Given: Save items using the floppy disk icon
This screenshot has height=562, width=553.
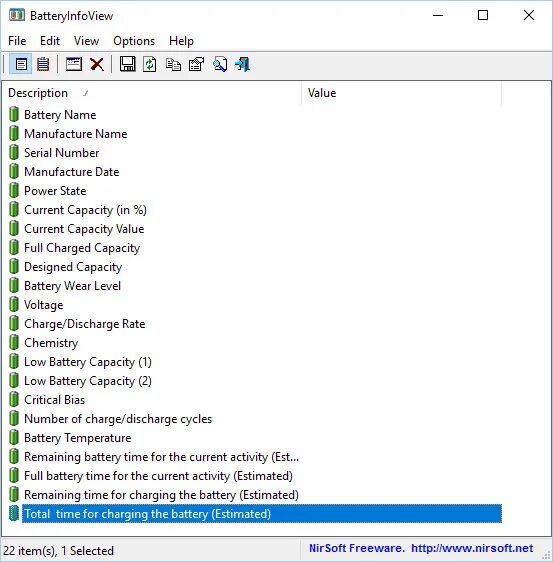Looking at the screenshot, I should [127, 65].
